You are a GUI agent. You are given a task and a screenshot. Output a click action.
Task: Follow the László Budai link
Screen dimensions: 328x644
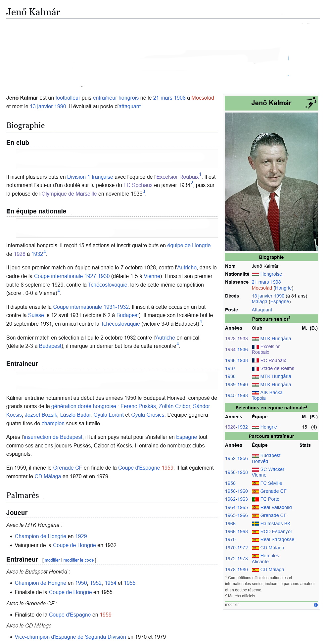click(x=75, y=415)
